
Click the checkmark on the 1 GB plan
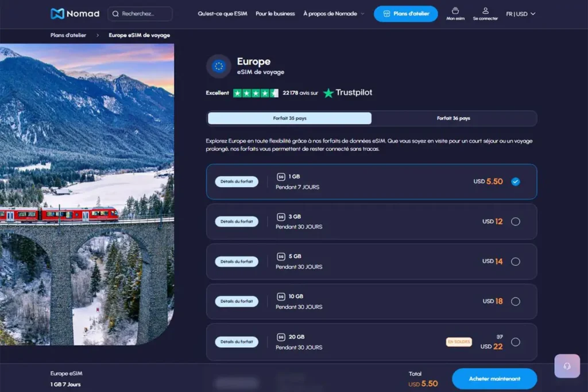point(516,181)
